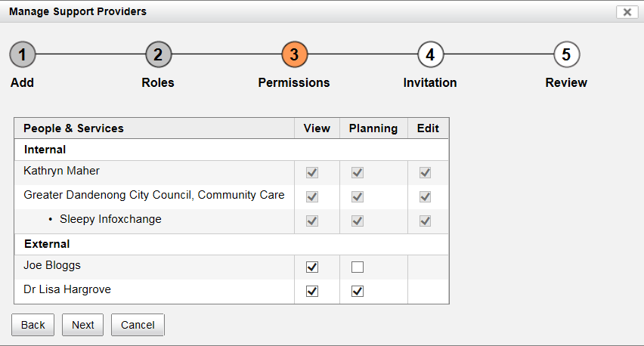The height and width of the screenshot is (346, 644).
Task: Select step 3 Permissions circle
Action: pos(294,54)
